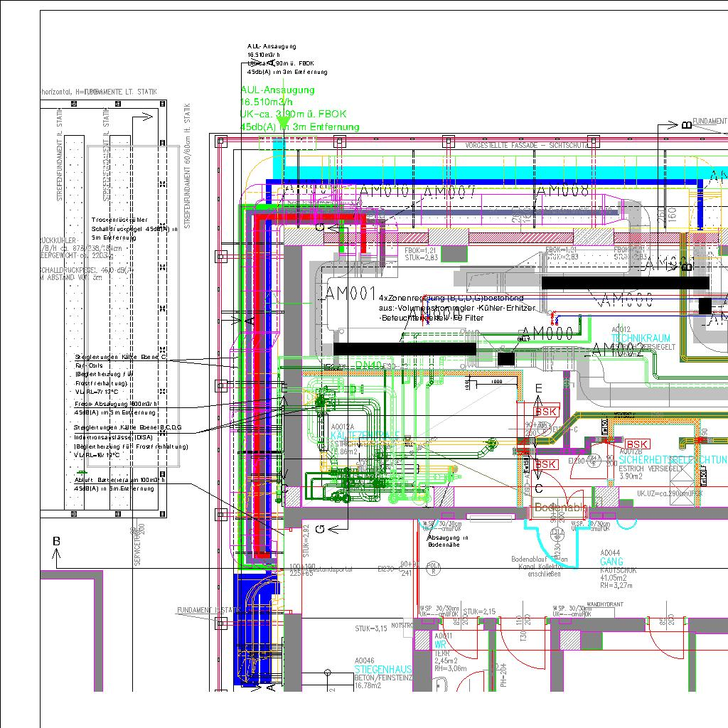Click the 'Absaugung in Bodennähe' annotation
The width and height of the screenshot is (728, 728).
pyautogui.click(x=448, y=541)
